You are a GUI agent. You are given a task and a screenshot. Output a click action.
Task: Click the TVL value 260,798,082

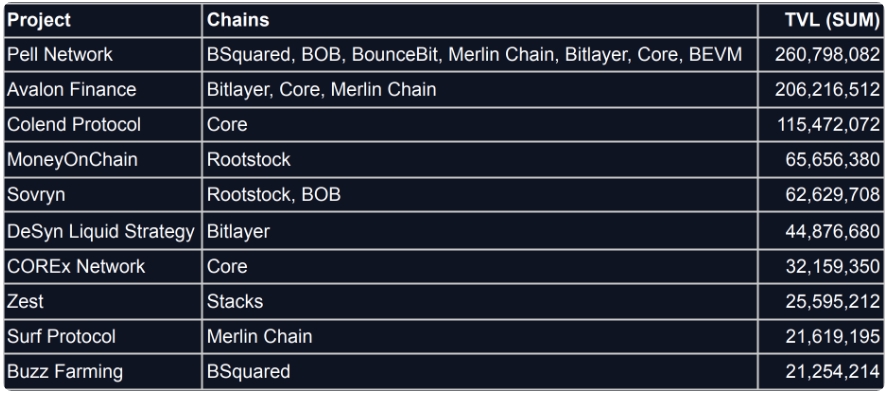pos(820,55)
